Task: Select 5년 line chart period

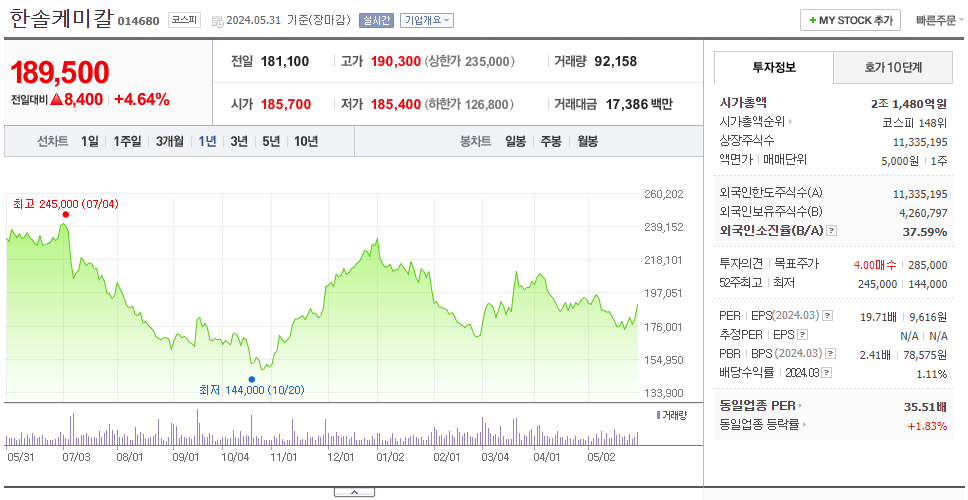Action: tap(271, 141)
